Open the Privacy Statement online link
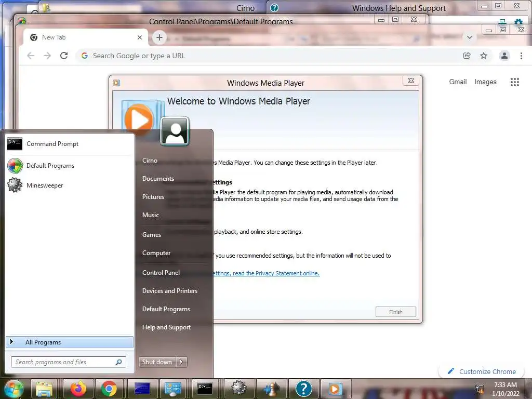Viewport: 532px width, 399px height. pyautogui.click(x=267, y=273)
